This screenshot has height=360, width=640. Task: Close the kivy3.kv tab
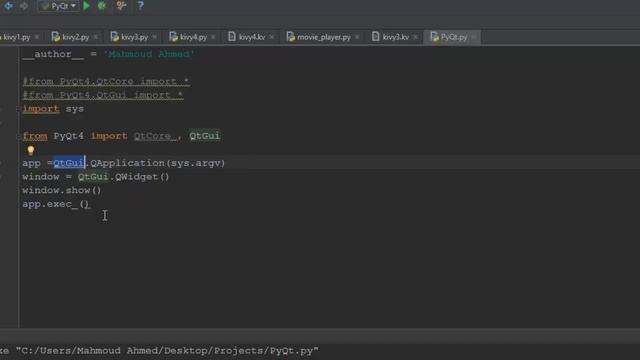[416, 37]
